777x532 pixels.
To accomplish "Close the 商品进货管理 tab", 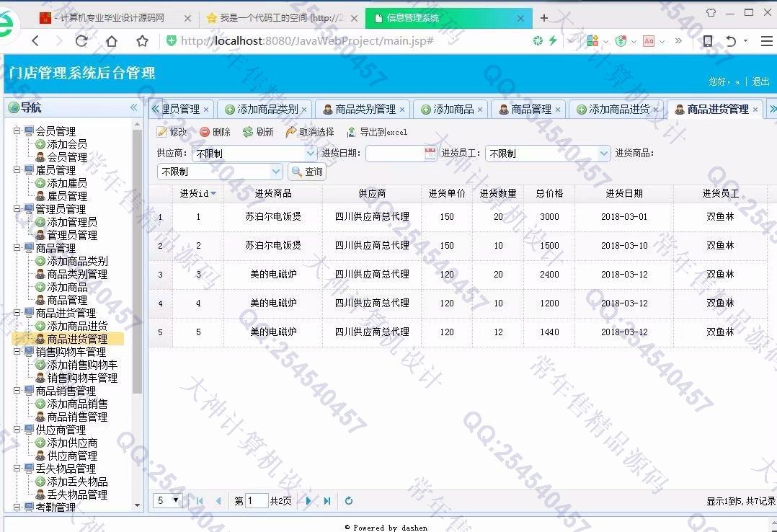I will tap(755, 110).
